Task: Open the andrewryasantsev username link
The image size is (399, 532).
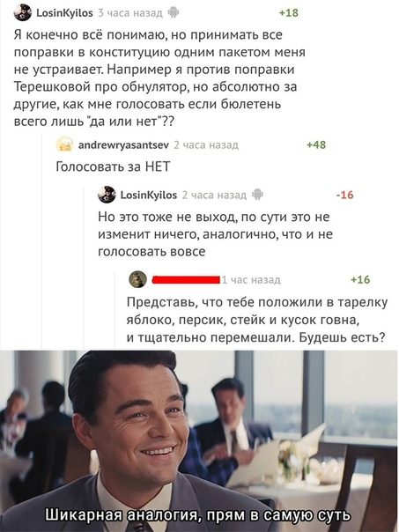Action: tap(123, 144)
